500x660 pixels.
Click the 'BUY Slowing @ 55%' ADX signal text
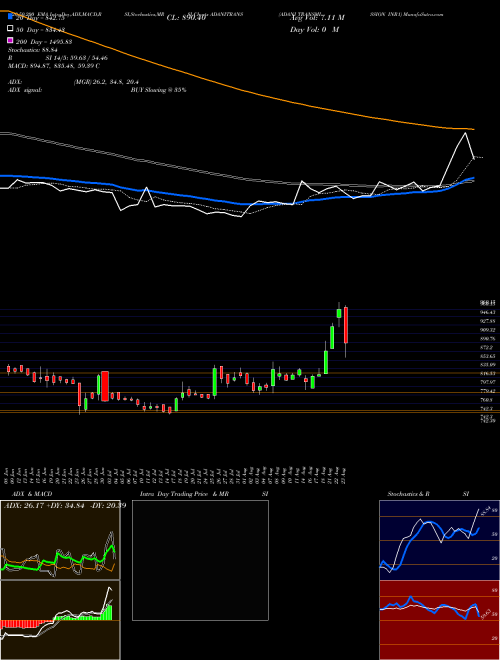click(158, 90)
